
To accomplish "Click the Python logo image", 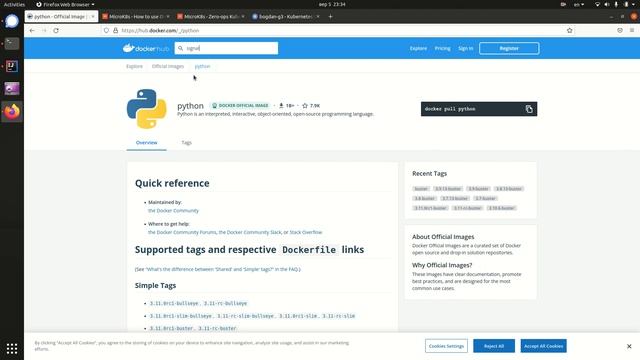I will (x=147, y=109).
